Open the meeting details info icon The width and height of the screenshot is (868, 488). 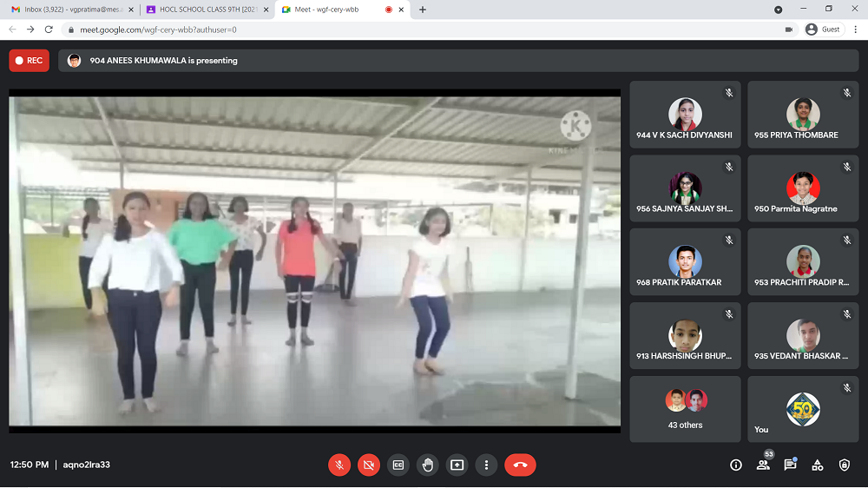736,465
